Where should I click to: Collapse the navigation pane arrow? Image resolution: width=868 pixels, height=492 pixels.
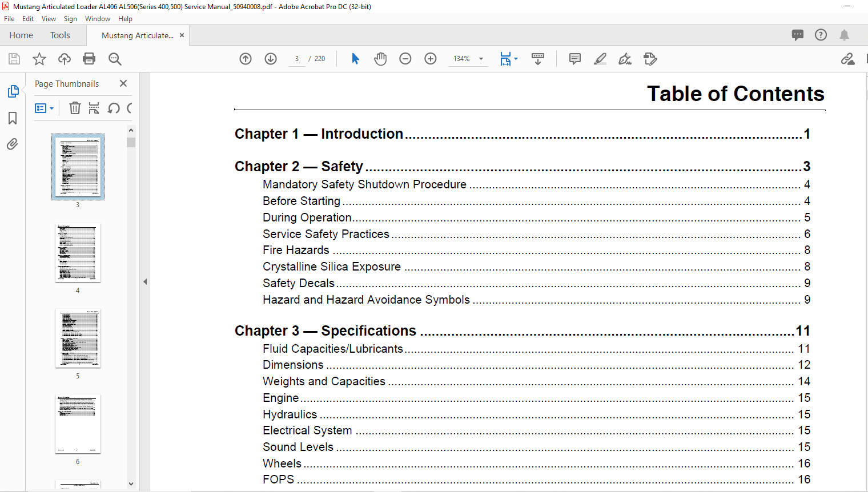coord(145,281)
